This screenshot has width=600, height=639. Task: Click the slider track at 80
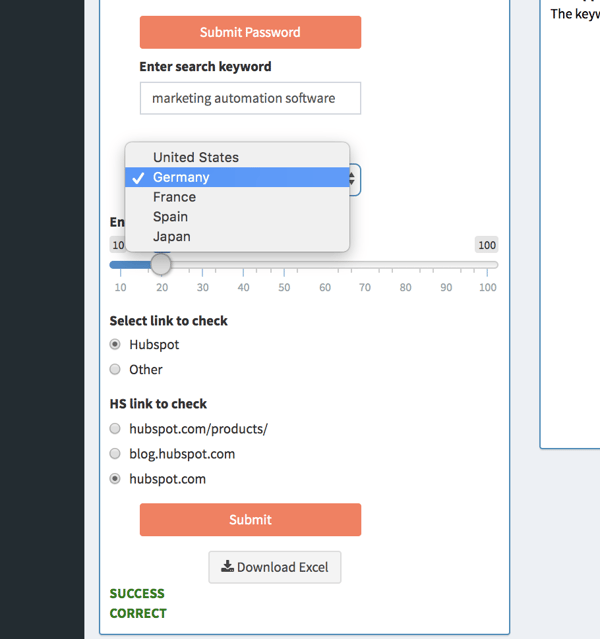point(406,265)
